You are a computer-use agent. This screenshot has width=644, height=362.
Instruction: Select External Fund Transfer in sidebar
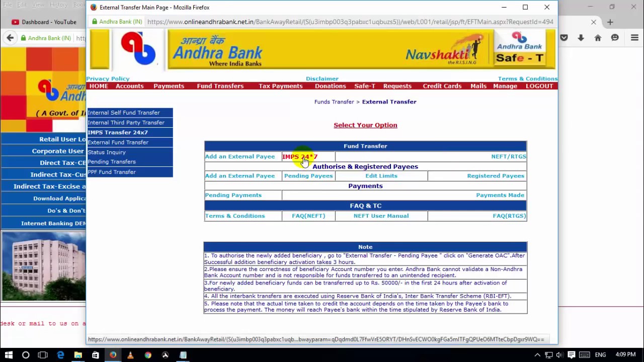tap(118, 142)
